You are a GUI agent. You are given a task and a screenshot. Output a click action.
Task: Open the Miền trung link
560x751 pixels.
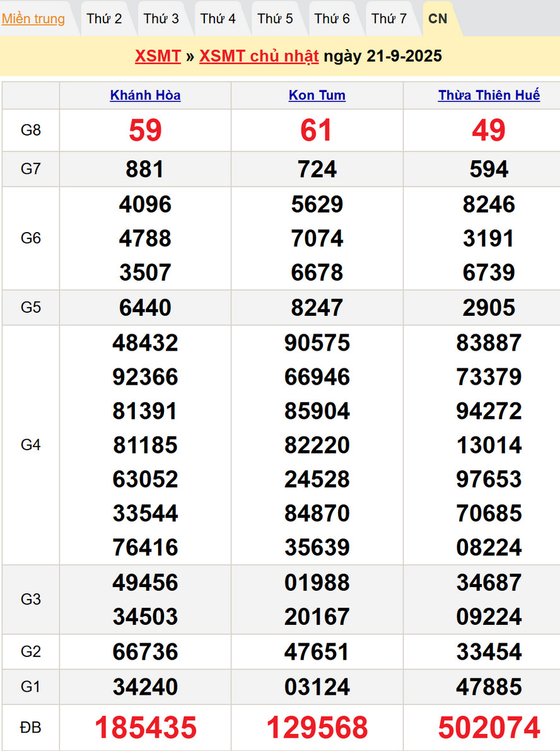(x=33, y=19)
